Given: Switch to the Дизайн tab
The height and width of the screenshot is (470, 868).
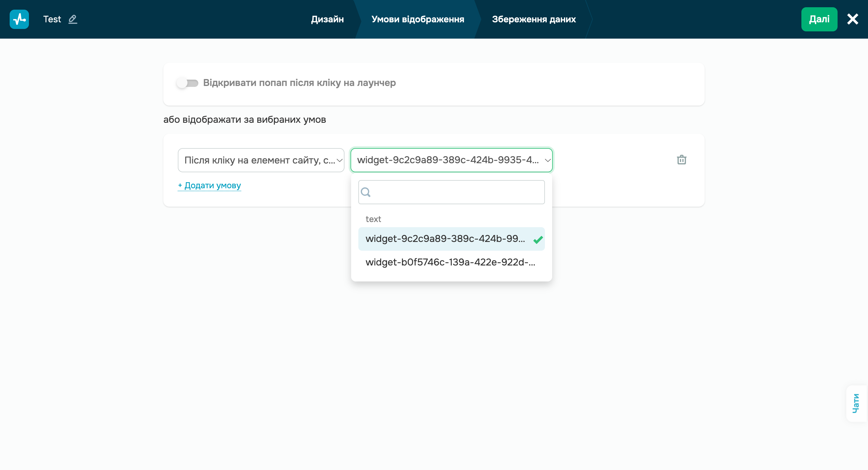Looking at the screenshot, I should click(x=327, y=19).
